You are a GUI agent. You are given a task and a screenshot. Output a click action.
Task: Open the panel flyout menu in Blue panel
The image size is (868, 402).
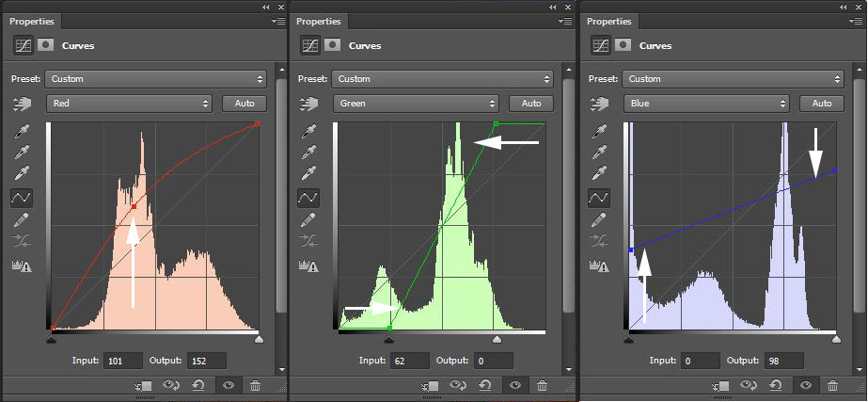[855, 21]
